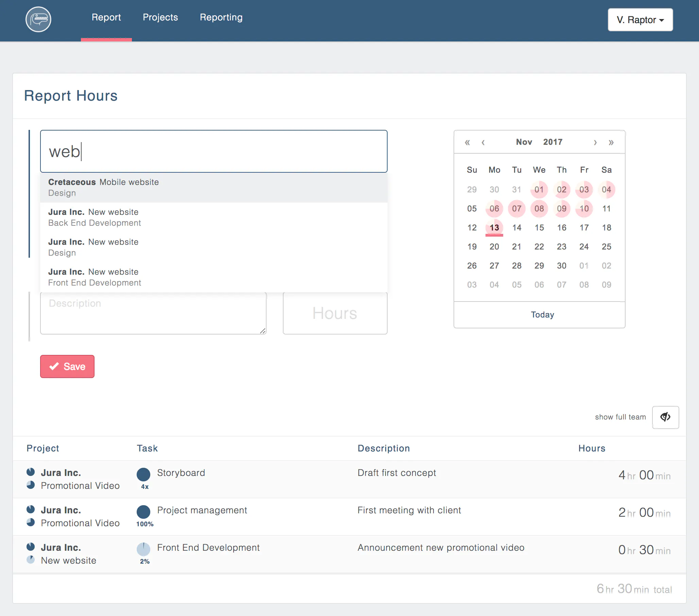Go to next month in calendar
This screenshot has height=616, width=699.
click(595, 142)
